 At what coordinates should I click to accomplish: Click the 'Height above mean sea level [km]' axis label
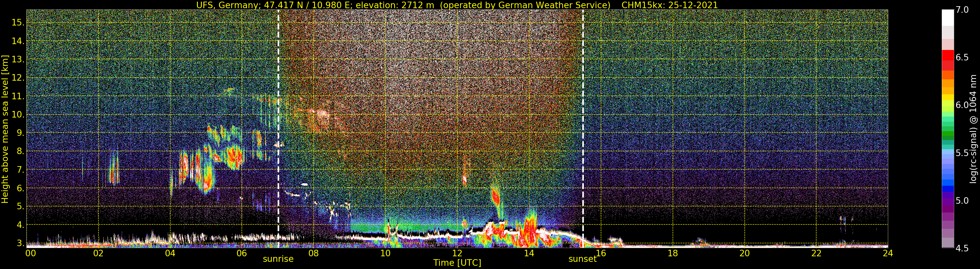pos(5,130)
